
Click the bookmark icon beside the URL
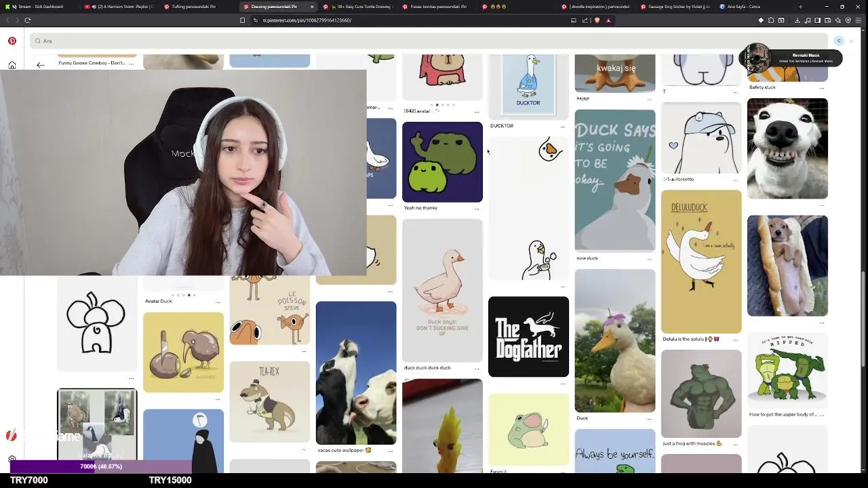(243, 20)
